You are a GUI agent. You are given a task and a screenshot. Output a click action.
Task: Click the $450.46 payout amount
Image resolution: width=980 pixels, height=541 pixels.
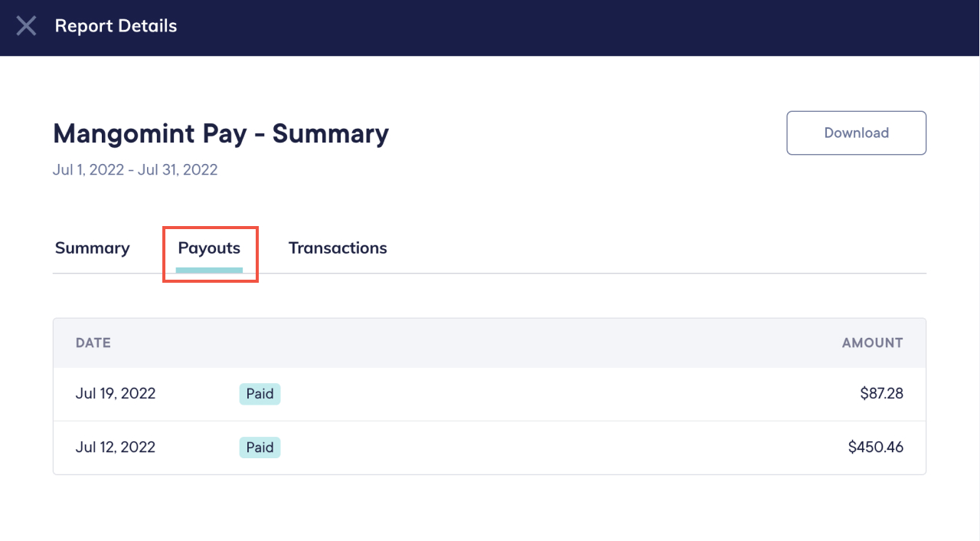pyautogui.click(x=875, y=447)
